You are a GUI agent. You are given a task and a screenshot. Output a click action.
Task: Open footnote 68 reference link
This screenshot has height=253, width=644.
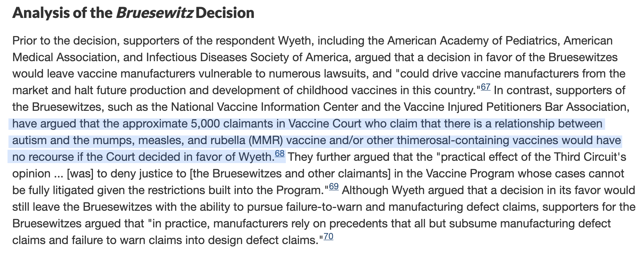[x=279, y=153]
